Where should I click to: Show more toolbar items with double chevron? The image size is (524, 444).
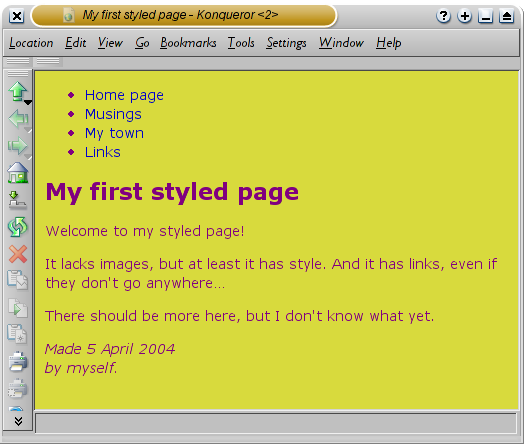coord(18,421)
